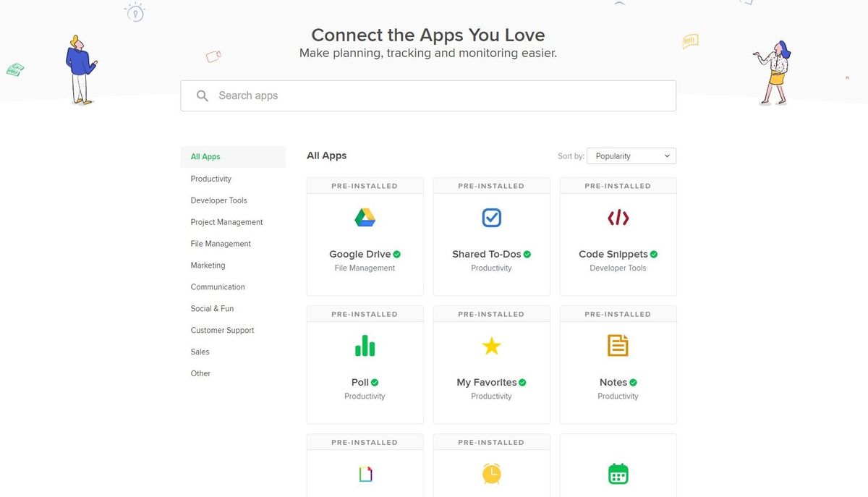Open the Shared To-Dos checkbox icon
The width and height of the screenshot is (868, 497).
[x=491, y=218]
